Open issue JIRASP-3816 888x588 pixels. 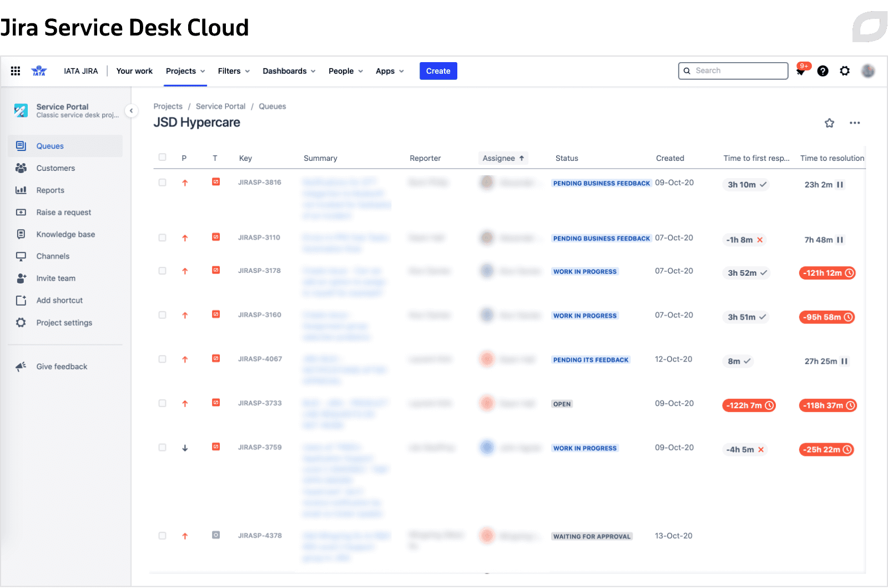click(x=260, y=182)
